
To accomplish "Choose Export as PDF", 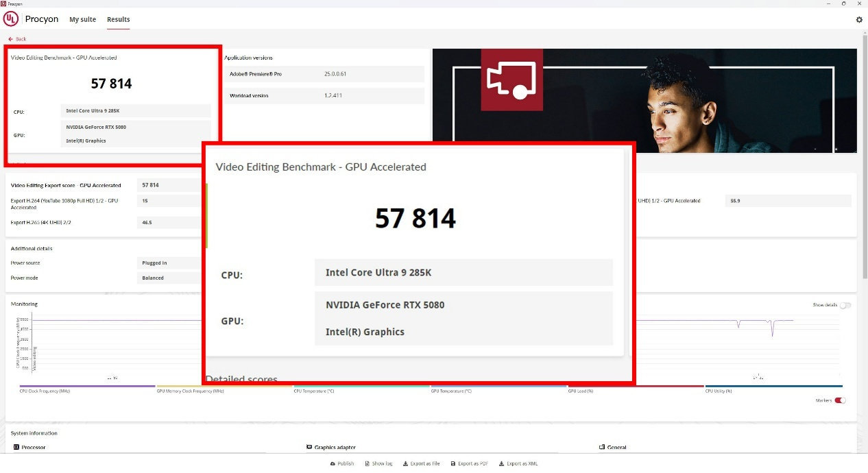I will click(x=469, y=463).
